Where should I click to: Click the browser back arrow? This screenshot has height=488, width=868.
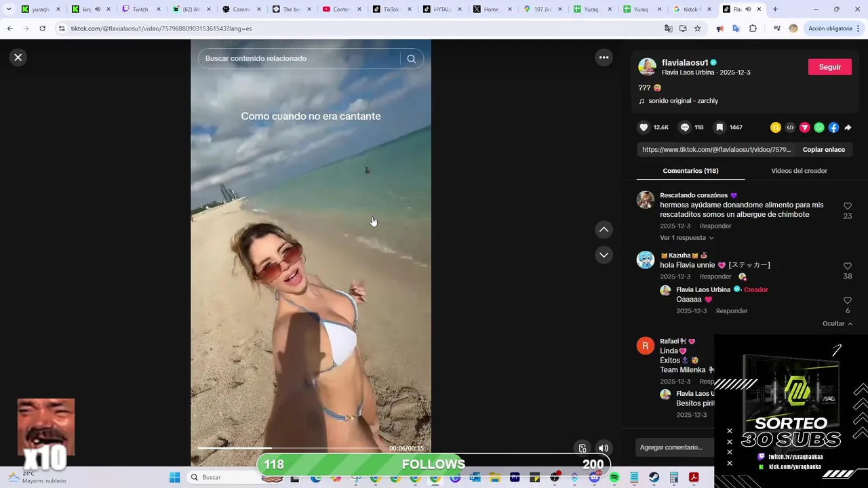click(9, 28)
